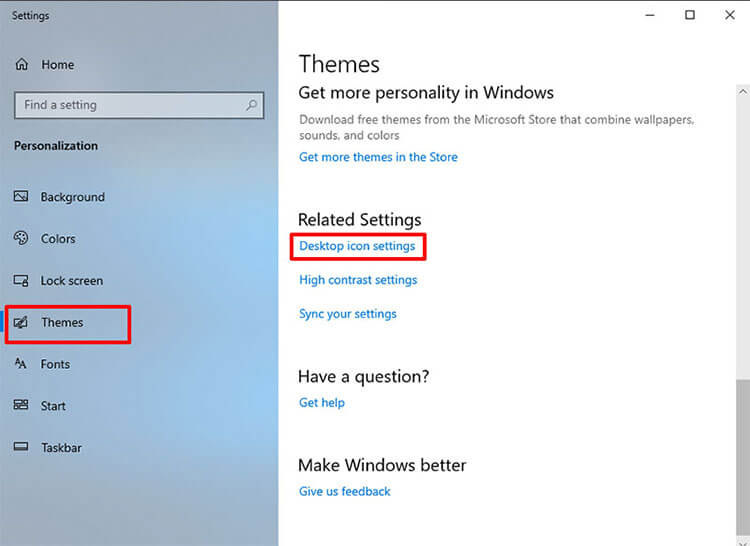Open Get more themes in the Store
Image resolution: width=750 pixels, height=546 pixels.
click(x=378, y=157)
